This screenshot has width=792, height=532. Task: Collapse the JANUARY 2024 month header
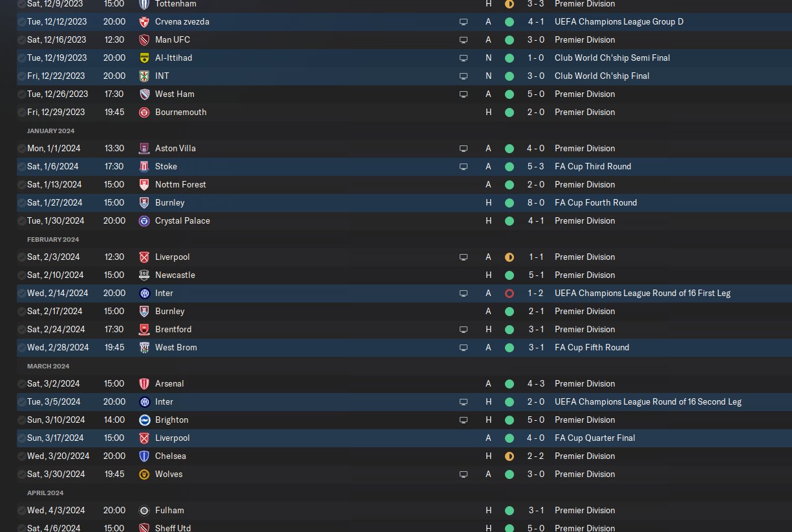[x=50, y=131]
